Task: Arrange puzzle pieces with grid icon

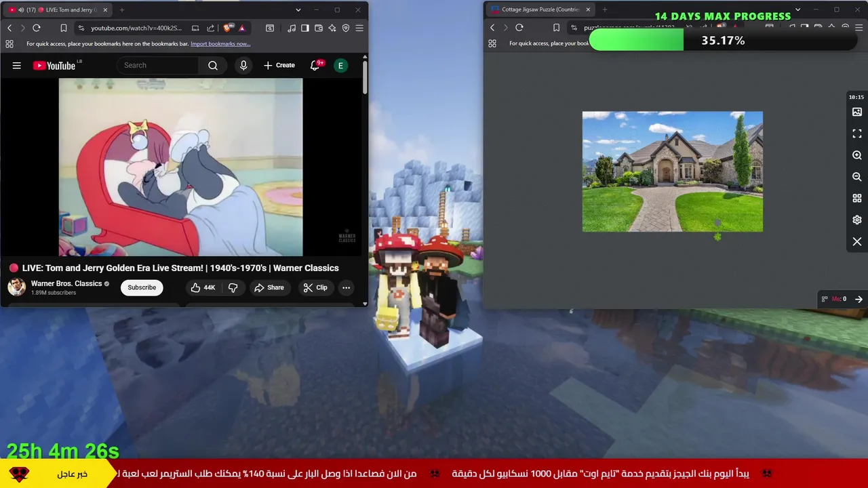Action: 857,199
